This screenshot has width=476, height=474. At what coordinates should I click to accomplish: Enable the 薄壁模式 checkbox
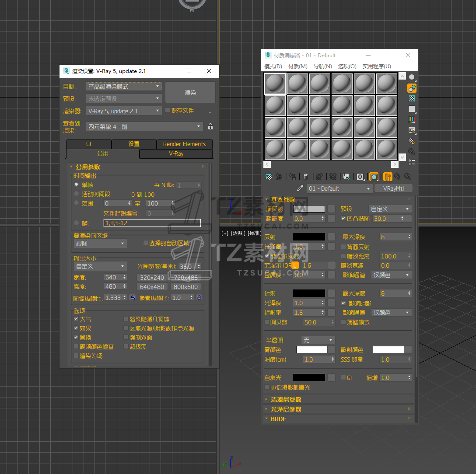(x=343, y=322)
